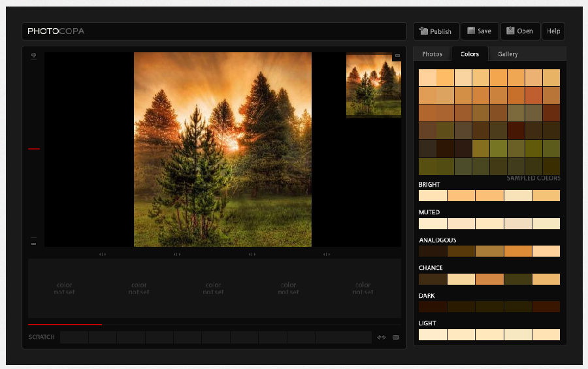
Task: Pick the first swatch in the Bright row
Action: [433, 196]
